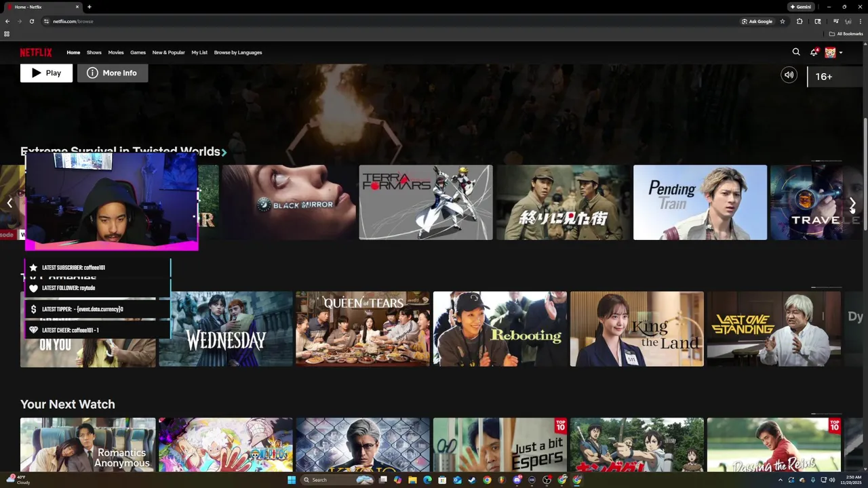
Task: Click the Ask Google lens button
Action: 757,21
